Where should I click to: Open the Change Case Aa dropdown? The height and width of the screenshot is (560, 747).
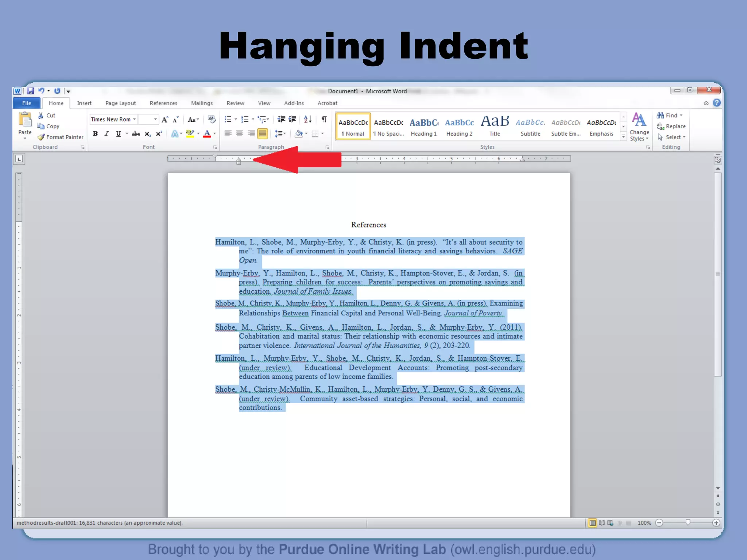(x=193, y=120)
